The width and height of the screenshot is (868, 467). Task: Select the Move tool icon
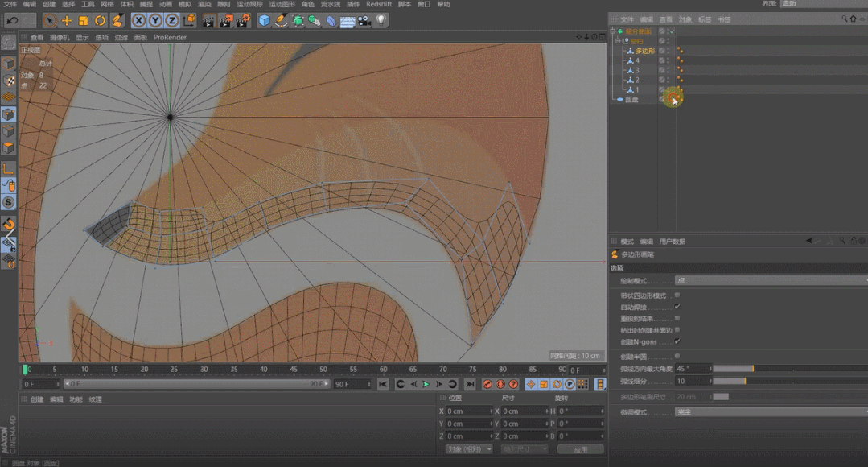[x=67, y=20]
